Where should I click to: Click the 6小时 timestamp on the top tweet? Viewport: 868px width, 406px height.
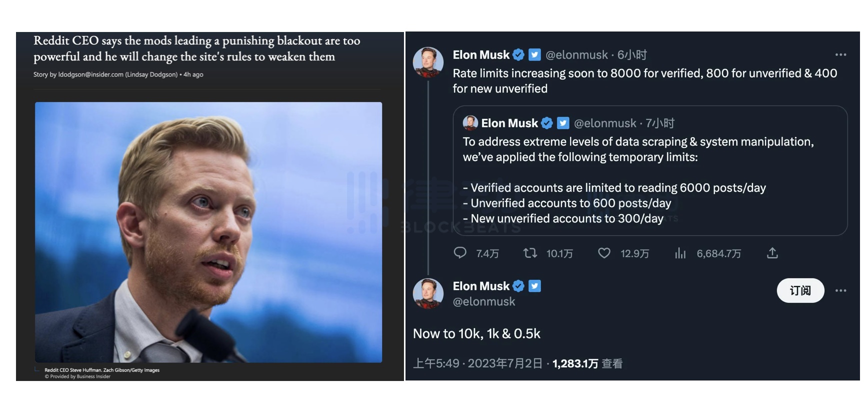pyautogui.click(x=632, y=54)
